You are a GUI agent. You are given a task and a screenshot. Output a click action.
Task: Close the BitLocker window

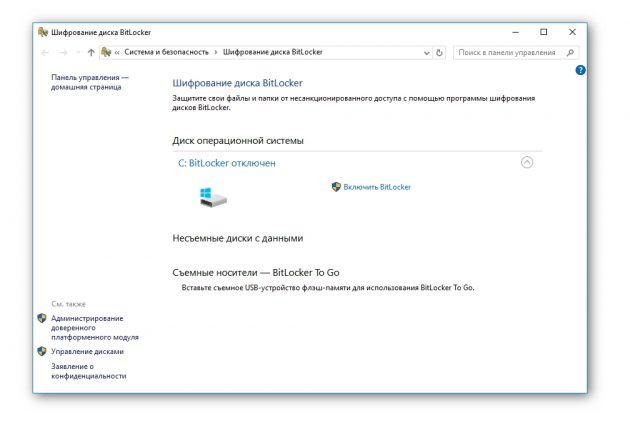click(573, 32)
